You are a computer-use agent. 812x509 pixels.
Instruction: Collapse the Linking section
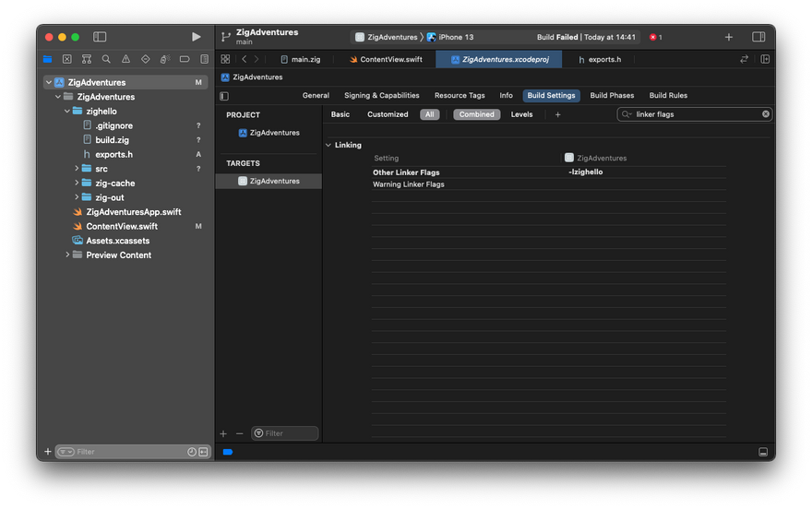click(x=328, y=145)
